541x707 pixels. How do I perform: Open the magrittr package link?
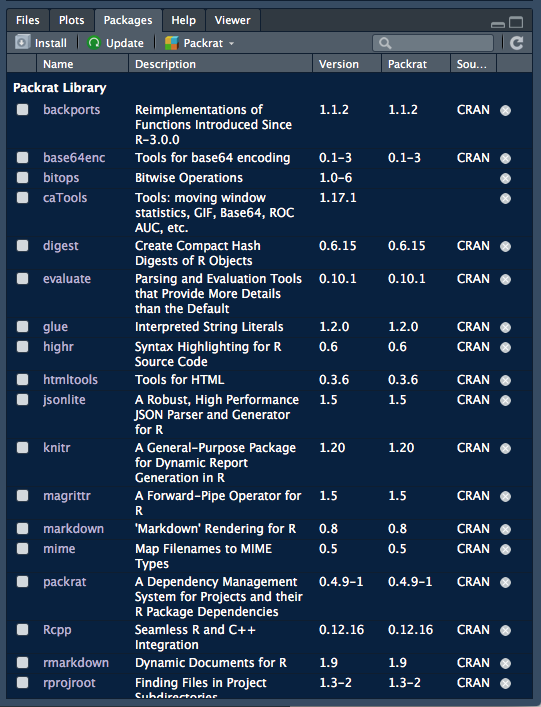point(67,496)
